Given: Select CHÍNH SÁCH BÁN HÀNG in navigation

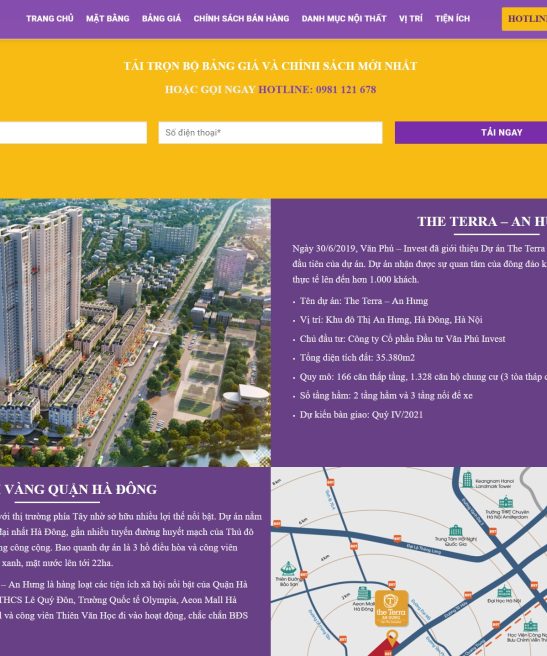Looking at the screenshot, I should (x=241, y=18).
